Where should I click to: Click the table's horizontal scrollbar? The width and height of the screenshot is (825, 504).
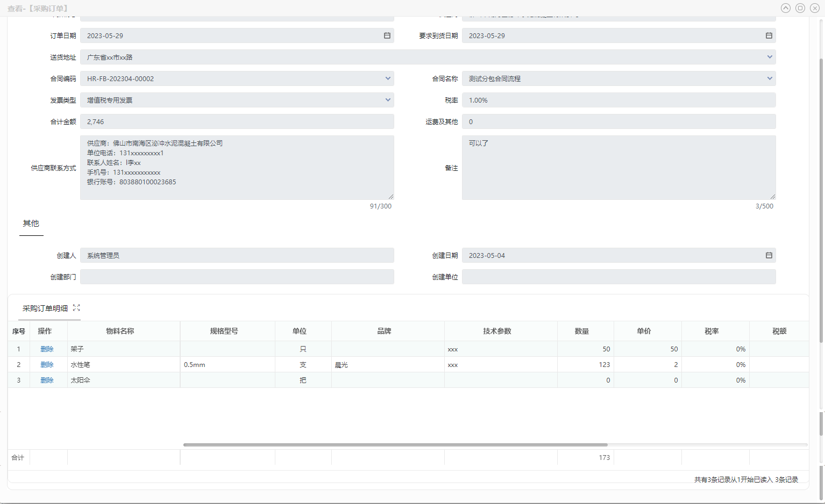tap(395, 445)
